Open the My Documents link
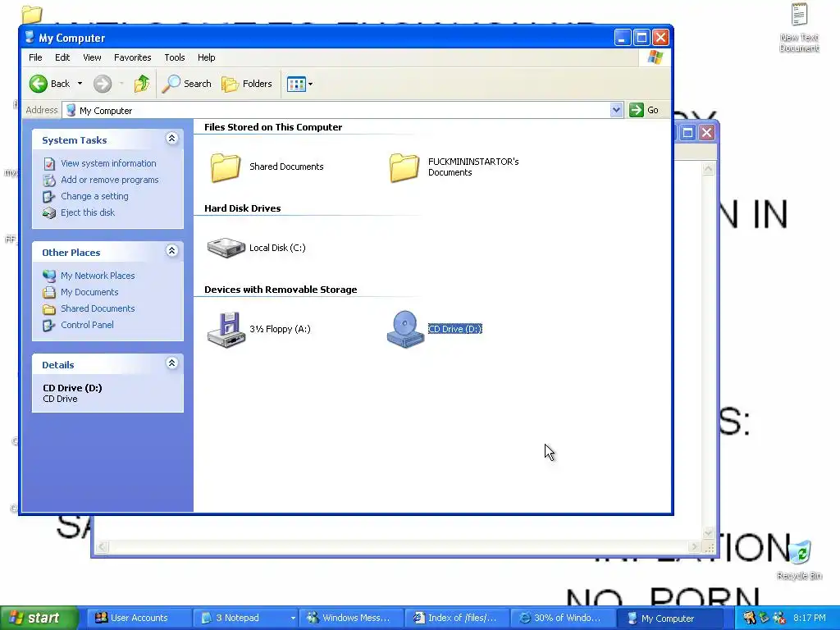This screenshot has width=840, height=630. pos(89,292)
